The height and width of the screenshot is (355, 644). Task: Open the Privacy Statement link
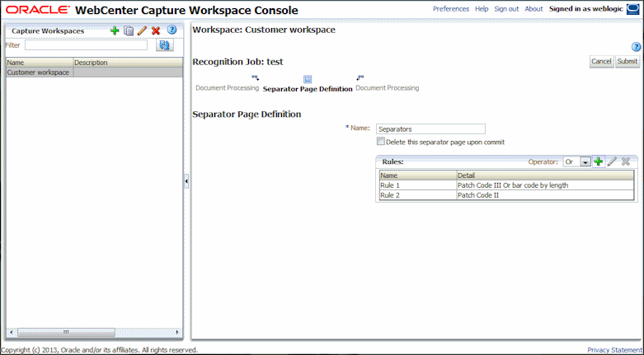[x=616, y=350]
